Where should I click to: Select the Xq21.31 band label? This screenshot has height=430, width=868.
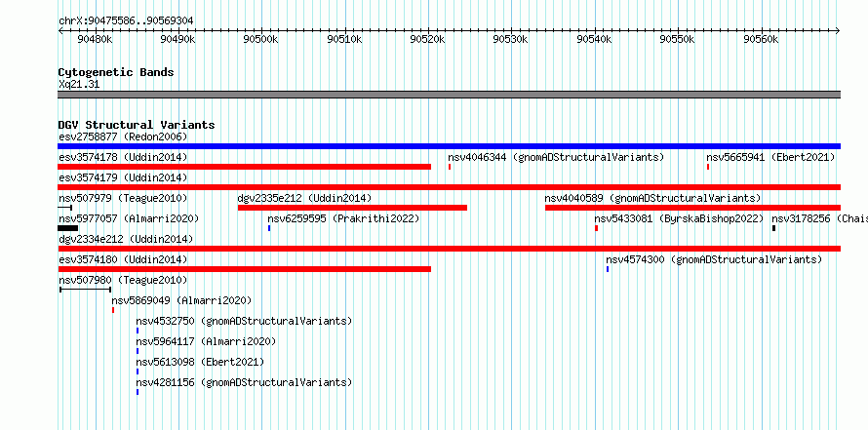pos(79,85)
